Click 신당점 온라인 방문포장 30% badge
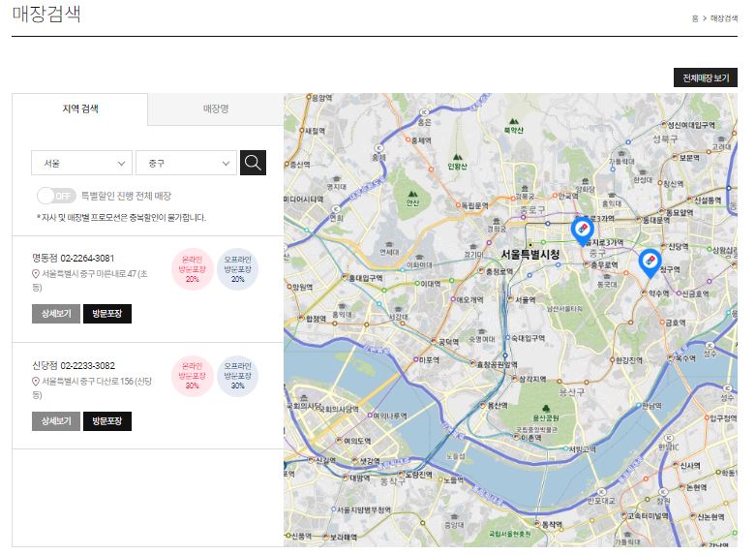The image size is (756, 555). pyautogui.click(x=192, y=376)
